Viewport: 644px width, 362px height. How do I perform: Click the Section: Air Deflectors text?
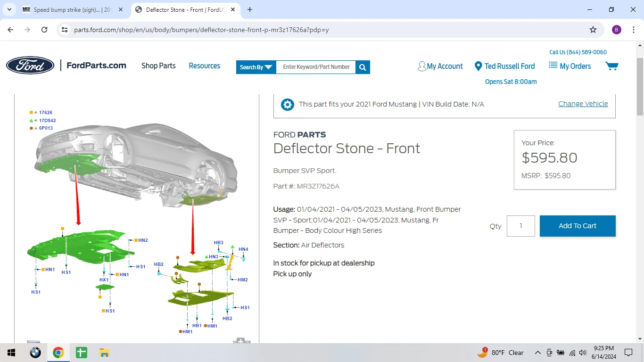pos(309,245)
